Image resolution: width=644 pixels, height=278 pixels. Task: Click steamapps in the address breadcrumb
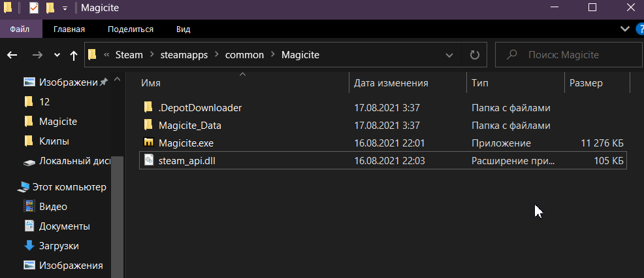point(184,55)
